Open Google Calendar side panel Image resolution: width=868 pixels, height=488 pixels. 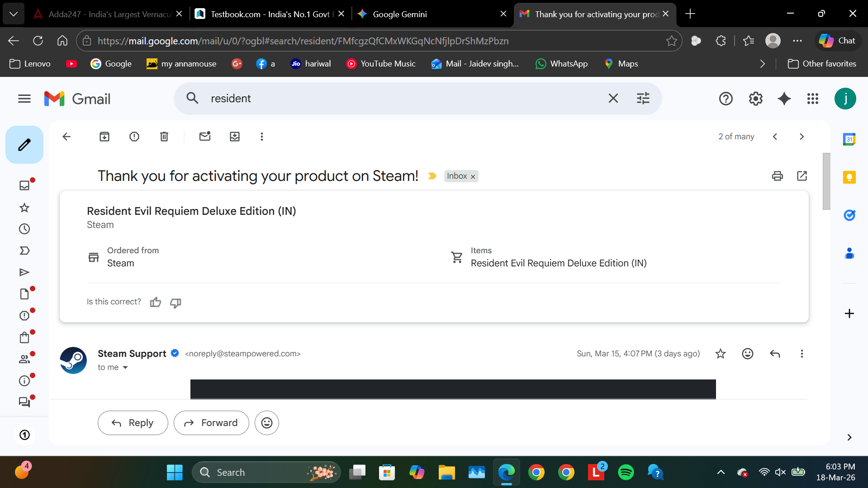(x=849, y=139)
